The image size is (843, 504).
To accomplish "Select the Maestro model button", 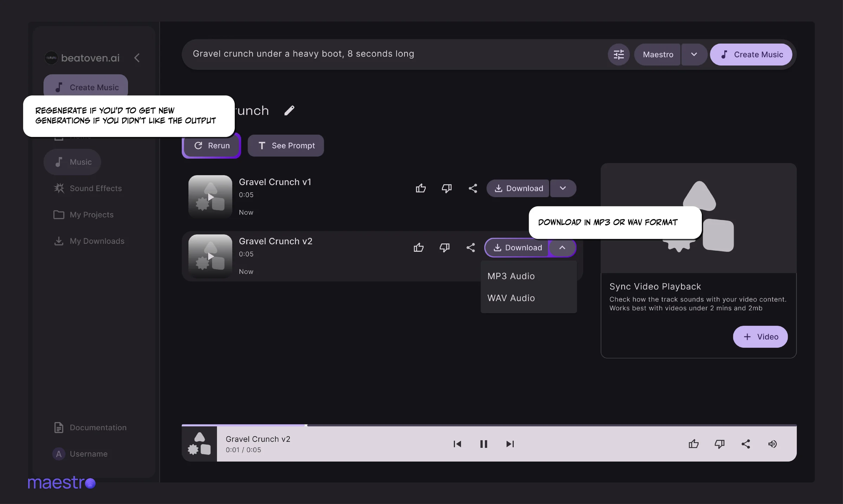I will coord(657,54).
